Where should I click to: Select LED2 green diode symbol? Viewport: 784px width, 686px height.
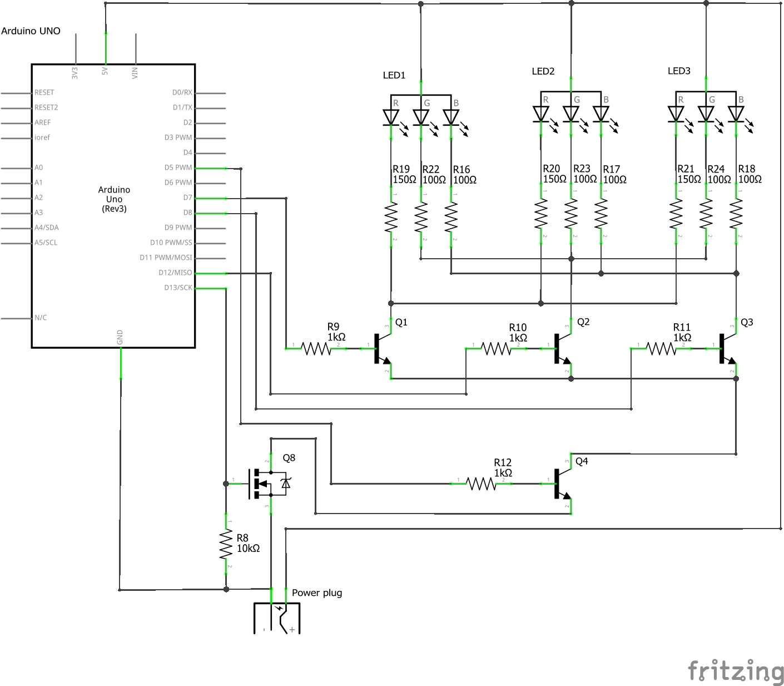click(571, 114)
